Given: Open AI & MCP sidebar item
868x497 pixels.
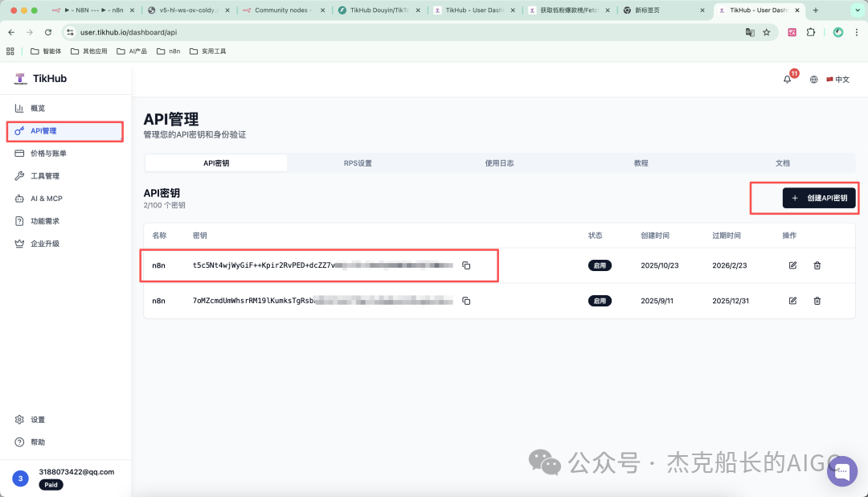Looking at the screenshot, I should click(x=47, y=199).
